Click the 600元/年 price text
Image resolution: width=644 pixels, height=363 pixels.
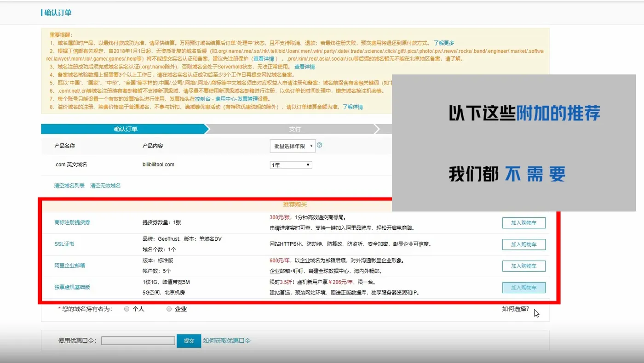pyautogui.click(x=280, y=260)
